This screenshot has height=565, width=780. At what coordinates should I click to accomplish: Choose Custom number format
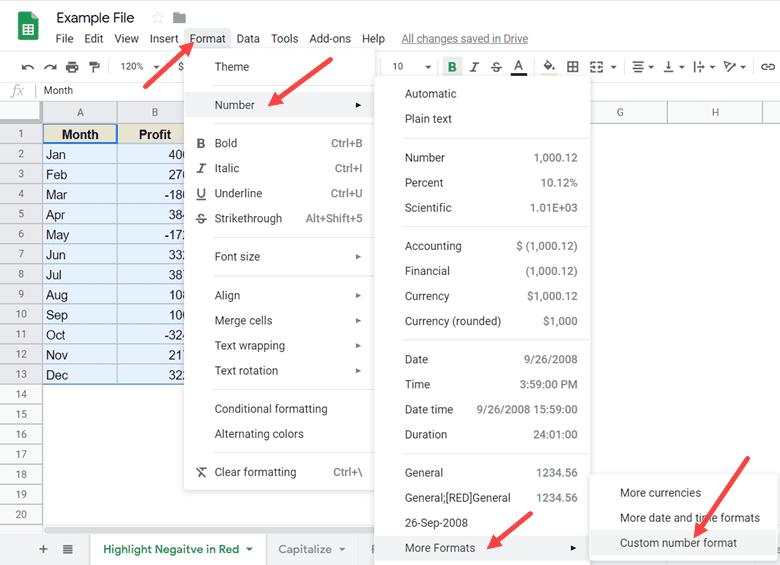[x=683, y=543]
